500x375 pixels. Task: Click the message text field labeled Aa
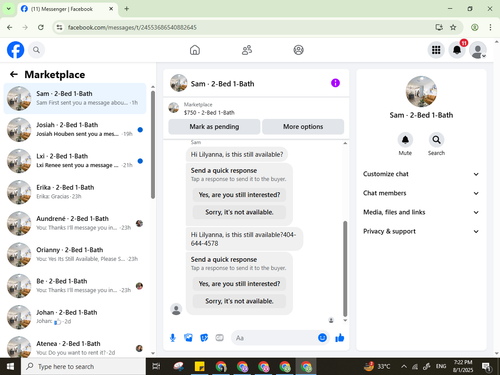tap(273, 338)
